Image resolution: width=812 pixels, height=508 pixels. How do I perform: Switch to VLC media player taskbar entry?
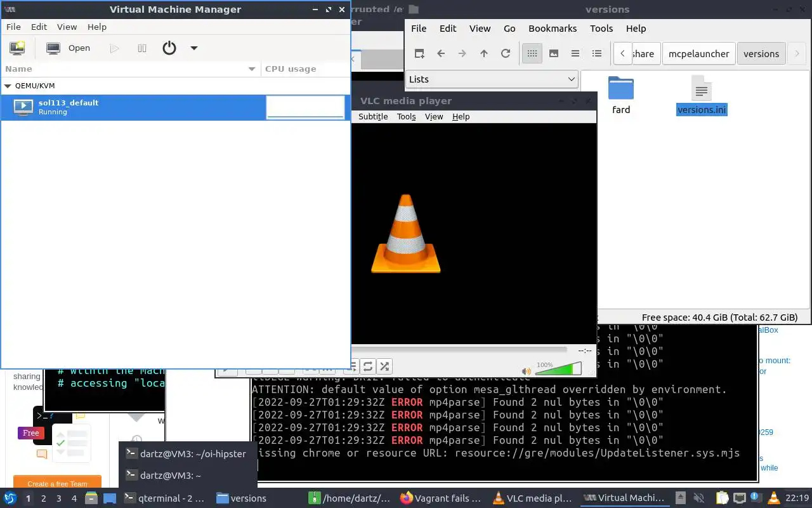click(533, 498)
